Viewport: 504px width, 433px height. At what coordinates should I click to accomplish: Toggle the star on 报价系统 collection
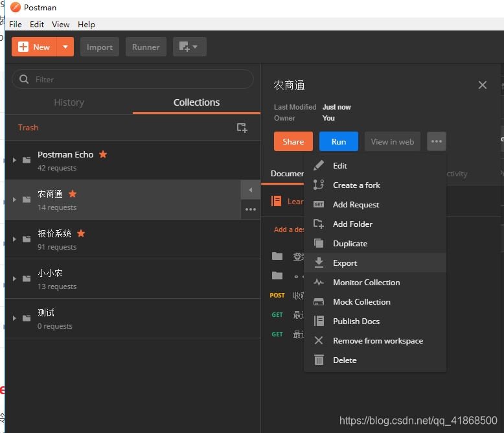(x=81, y=233)
